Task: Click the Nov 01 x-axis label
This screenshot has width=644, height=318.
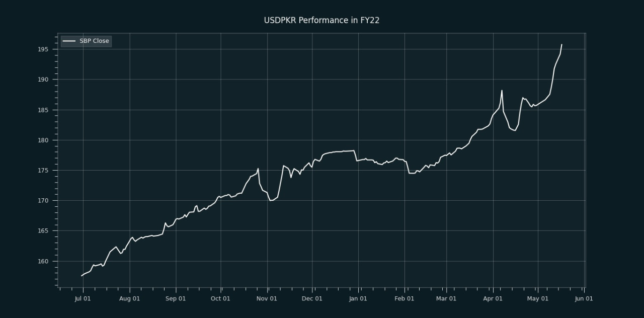Action: pyautogui.click(x=267, y=298)
